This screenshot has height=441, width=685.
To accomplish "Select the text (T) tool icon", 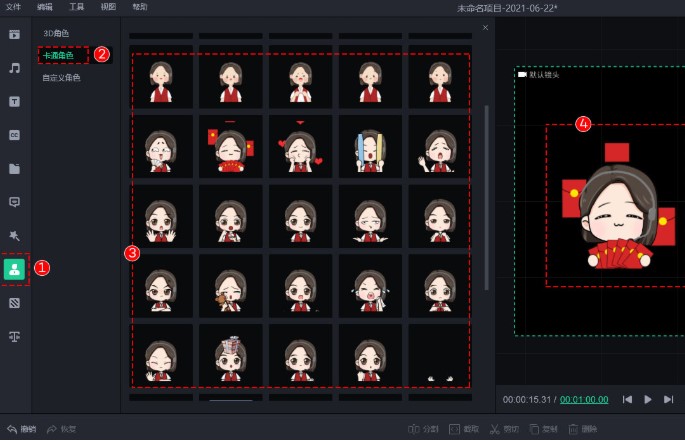I will 15,101.
